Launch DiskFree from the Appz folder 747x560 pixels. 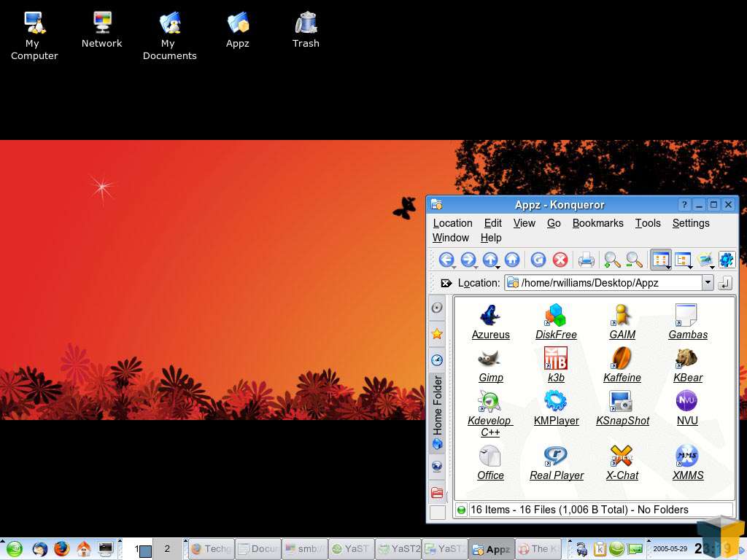pos(556,322)
